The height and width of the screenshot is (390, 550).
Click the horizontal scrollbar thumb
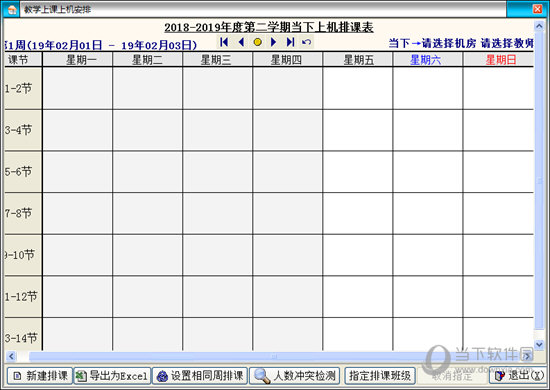(x=274, y=357)
